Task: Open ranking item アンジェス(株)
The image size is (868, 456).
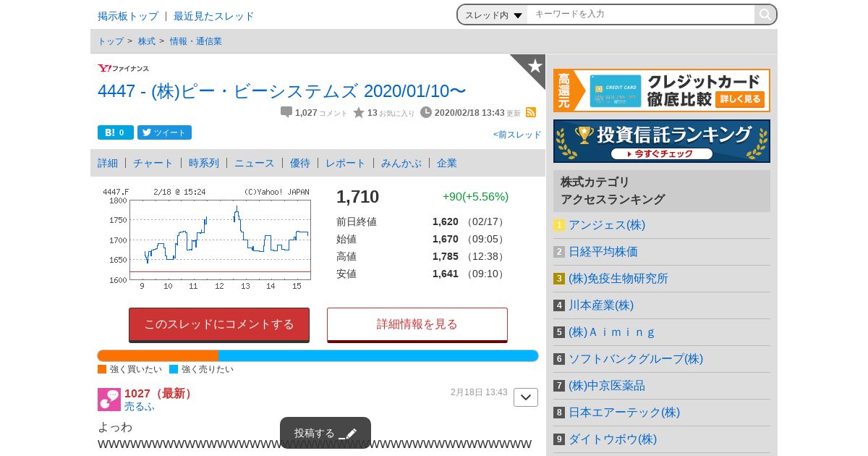Action: point(607,225)
